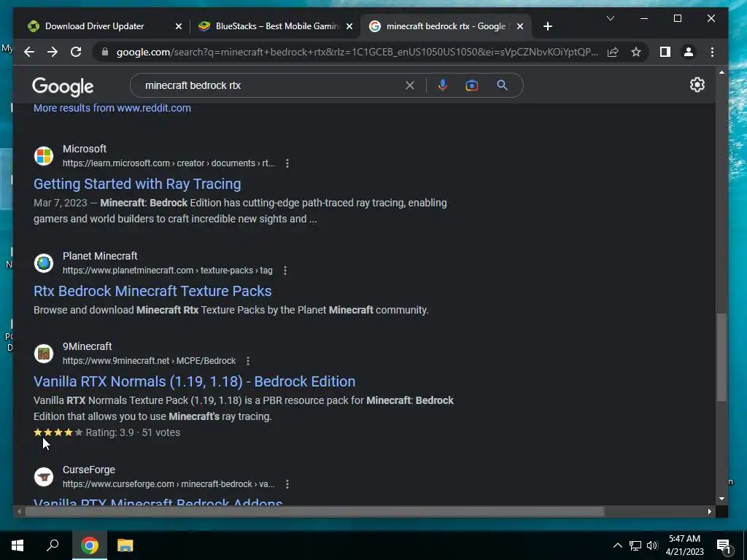The image size is (747, 560).
Task: Open the network status tray icon
Action: 635,545
